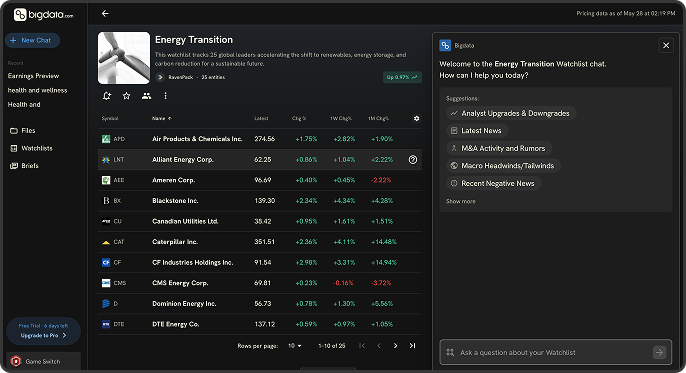Go to the first page

tap(362, 346)
